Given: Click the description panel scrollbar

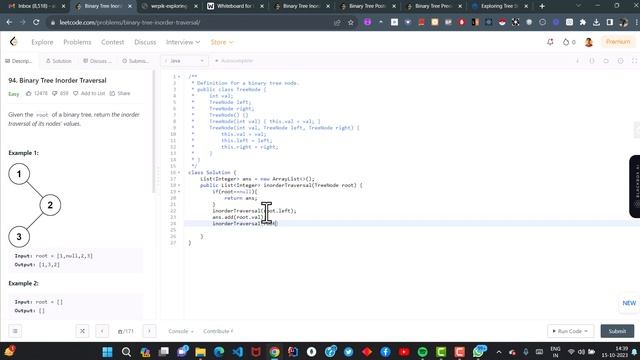Looking at the screenshot, I should [154, 131].
